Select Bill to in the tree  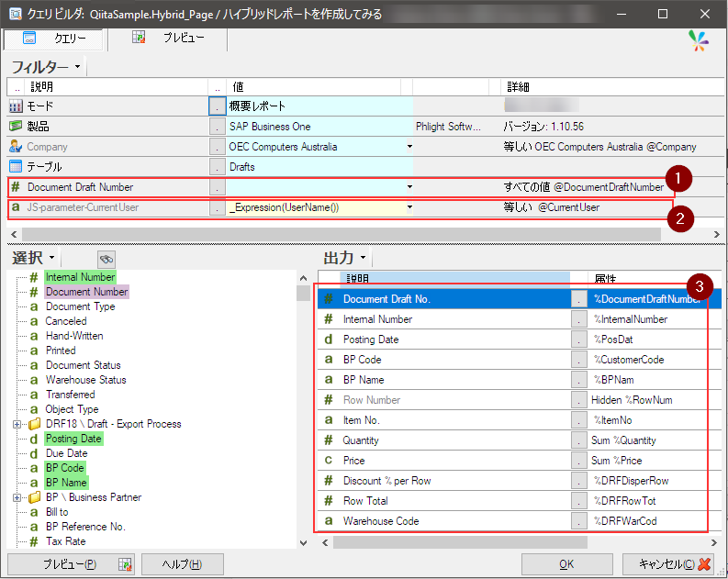57,512
